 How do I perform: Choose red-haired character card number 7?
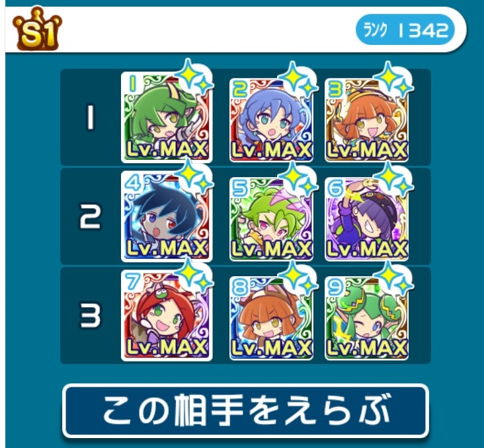(167, 315)
